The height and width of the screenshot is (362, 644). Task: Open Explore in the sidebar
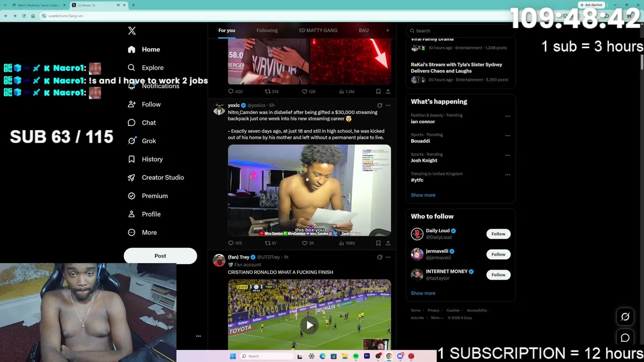(x=145, y=67)
